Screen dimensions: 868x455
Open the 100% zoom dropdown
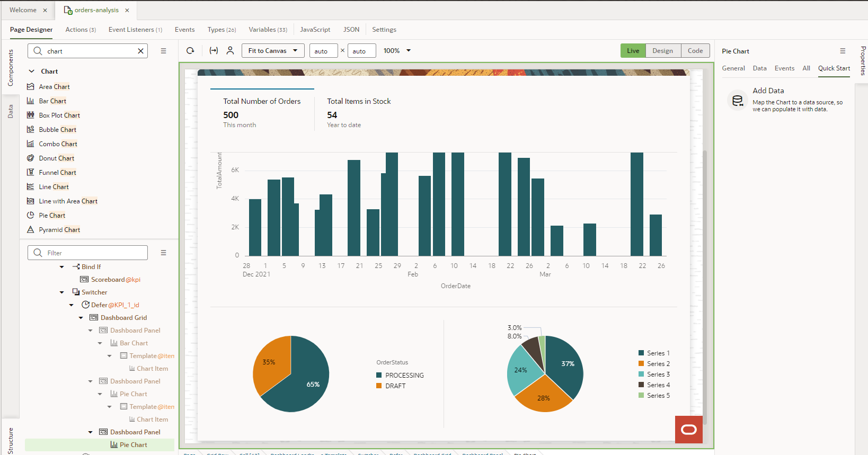(397, 51)
